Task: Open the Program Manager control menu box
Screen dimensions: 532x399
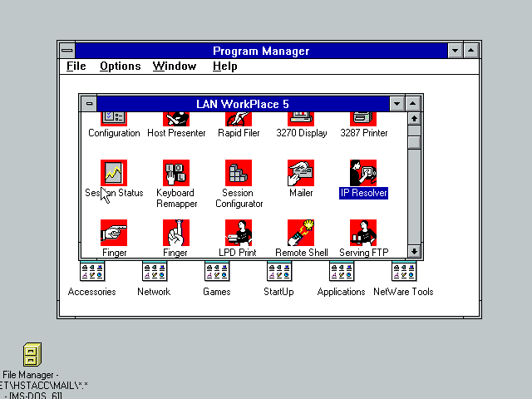Action: tap(67, 51)
